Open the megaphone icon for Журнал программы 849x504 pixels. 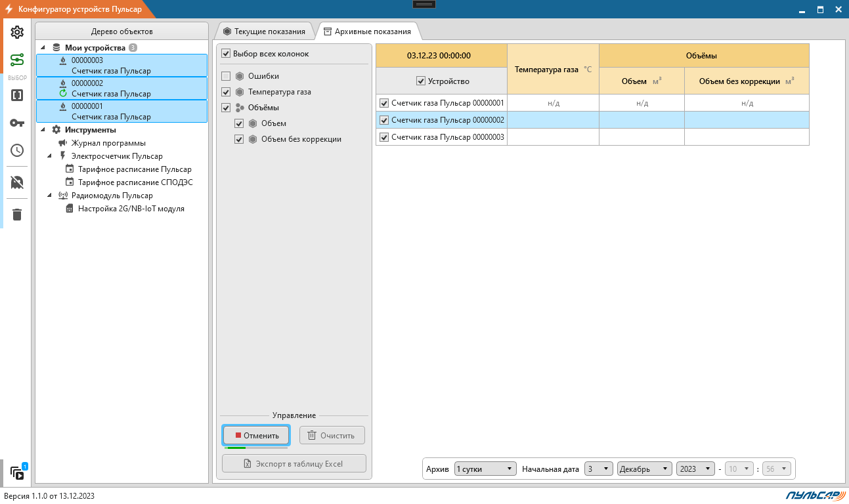63,143
